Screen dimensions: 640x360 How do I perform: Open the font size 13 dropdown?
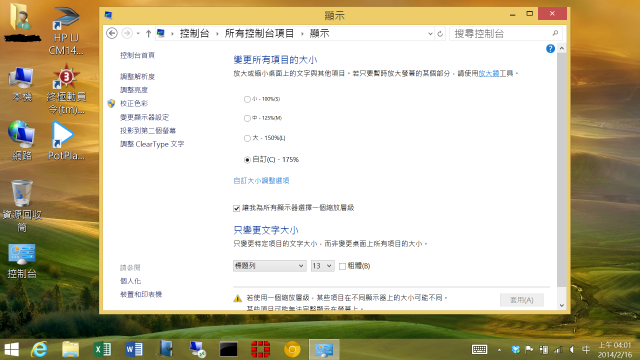(322, 266)
